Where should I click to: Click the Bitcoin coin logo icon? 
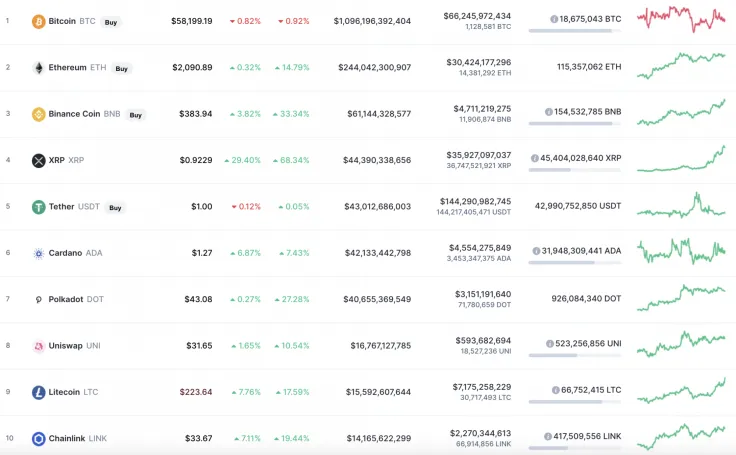click(x=39, y=21)
